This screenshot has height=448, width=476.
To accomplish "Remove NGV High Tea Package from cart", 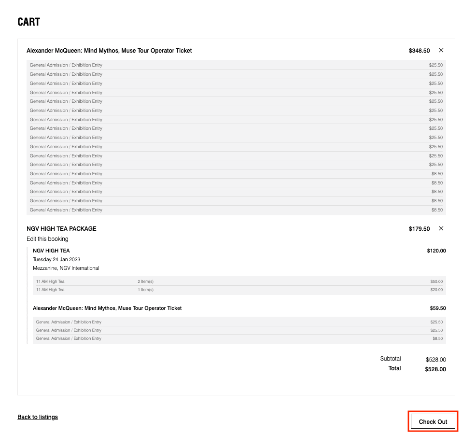I will pos(441,228).
